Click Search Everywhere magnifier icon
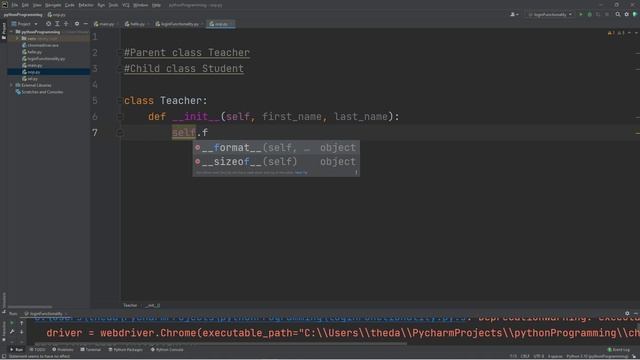This screenshot has width=640, height=360. tap(618, 15)
